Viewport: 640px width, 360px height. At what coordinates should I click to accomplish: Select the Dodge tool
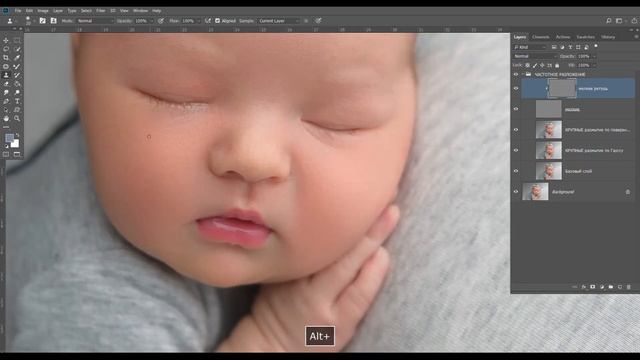click(17, 93)
